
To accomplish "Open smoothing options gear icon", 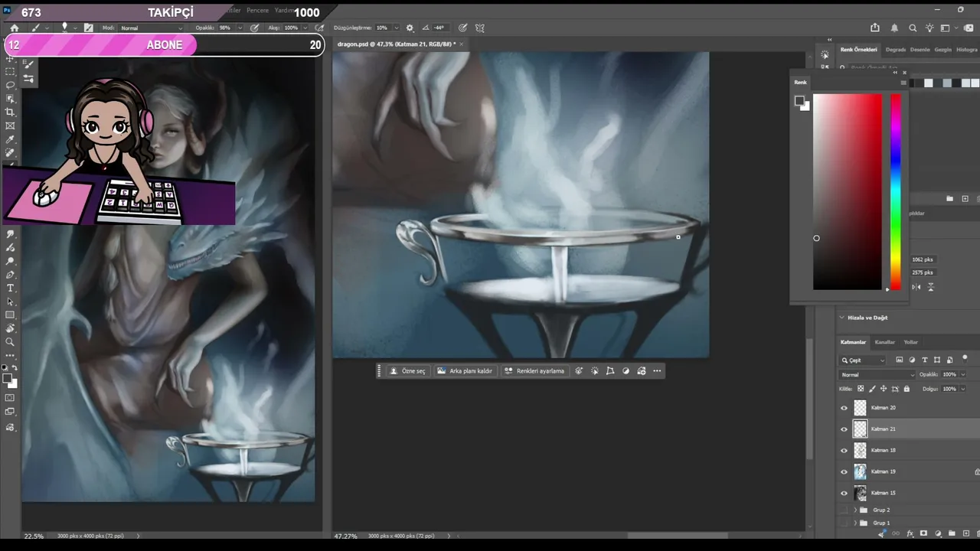I will (410, 28).
